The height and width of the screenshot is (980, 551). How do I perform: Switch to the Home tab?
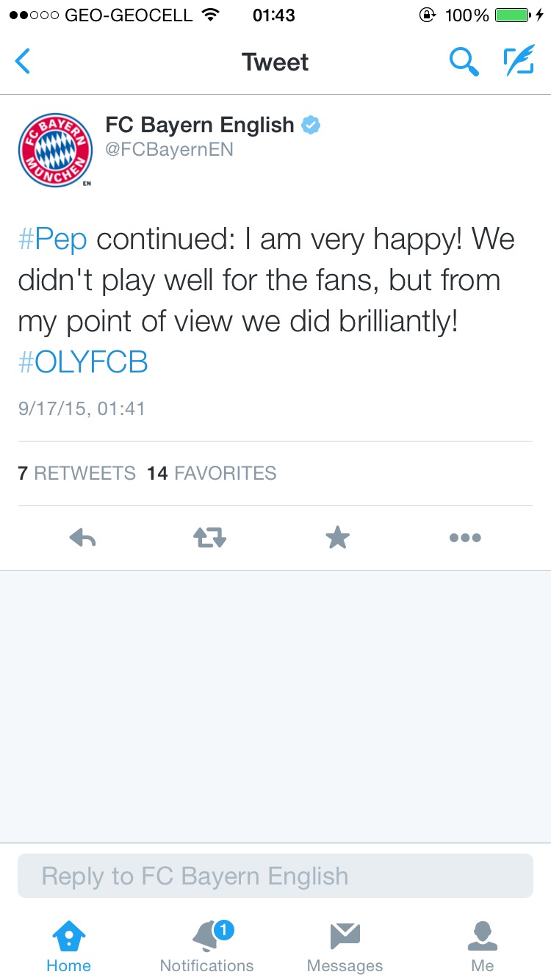(x=68, y=946)
